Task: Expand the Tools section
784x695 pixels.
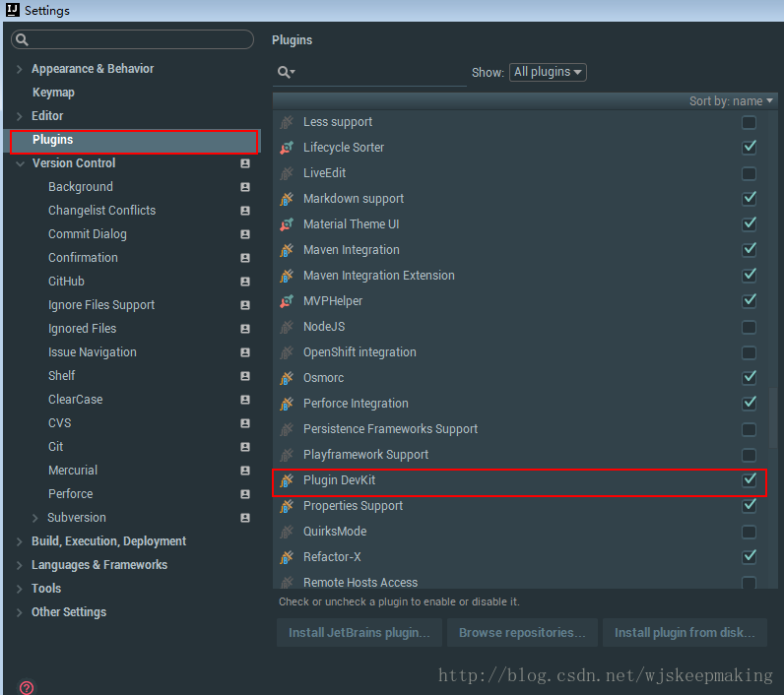Action: 19,589
